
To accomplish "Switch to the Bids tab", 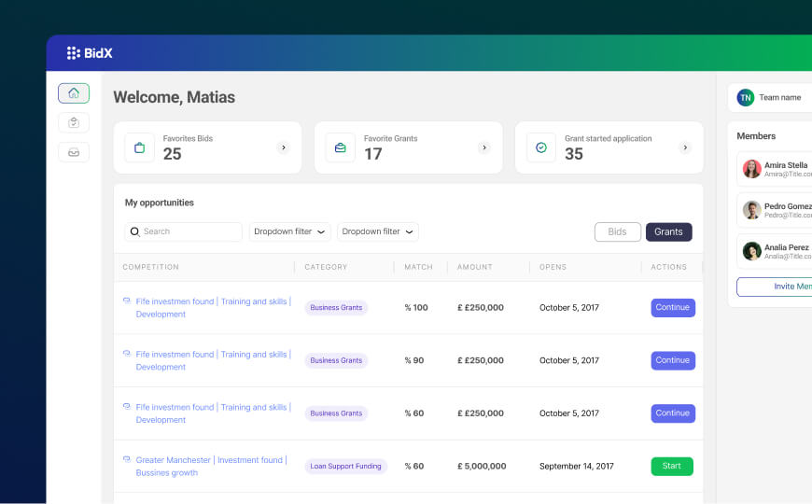I will (617, 231).
